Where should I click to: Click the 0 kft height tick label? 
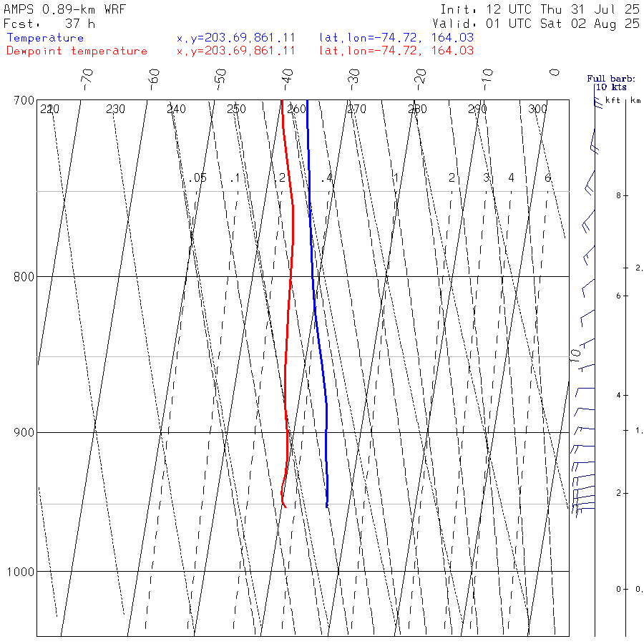pos(618,590)
